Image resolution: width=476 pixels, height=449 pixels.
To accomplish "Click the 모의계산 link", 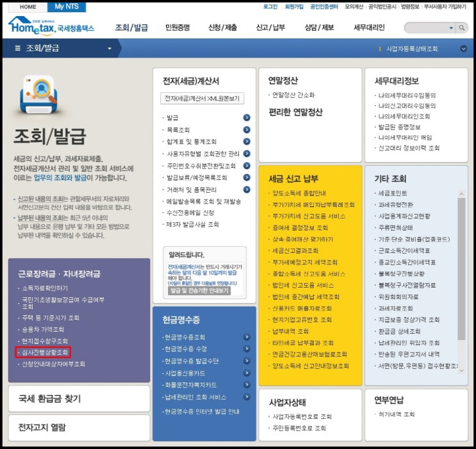I will [x=354, y=6].
